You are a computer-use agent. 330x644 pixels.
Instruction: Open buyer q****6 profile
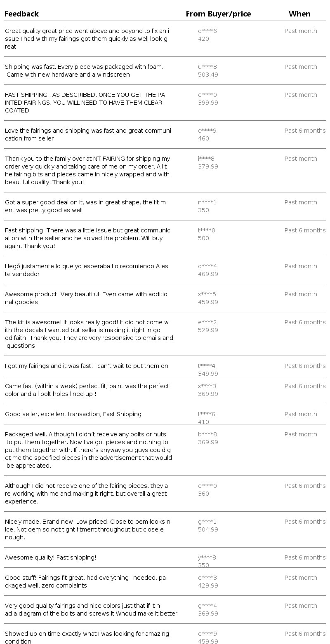coord(207,31)
